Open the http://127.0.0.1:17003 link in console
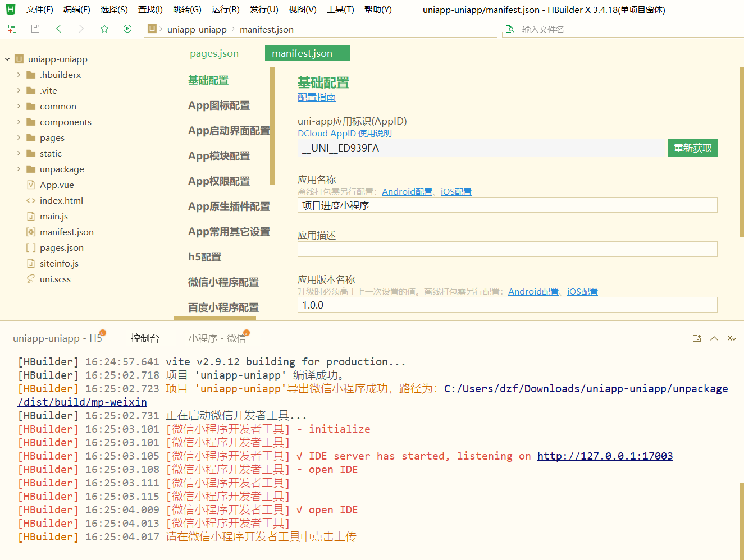Viewport: 744px width, 560px height. click(x=605, y=456)
